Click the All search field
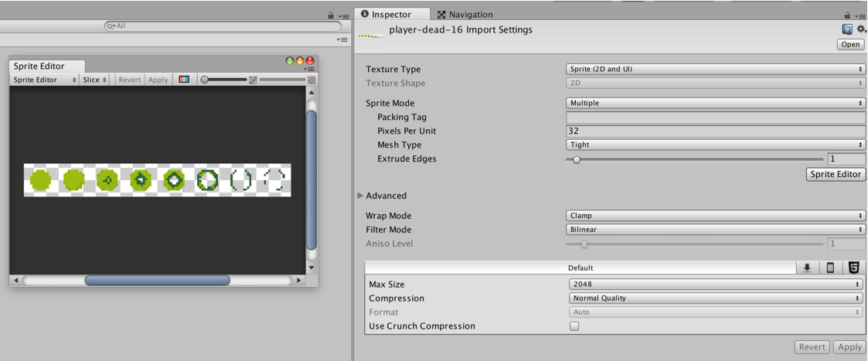The height and width of the screenshot is (361, 868). pyautogui.click(x=223, y=26)
